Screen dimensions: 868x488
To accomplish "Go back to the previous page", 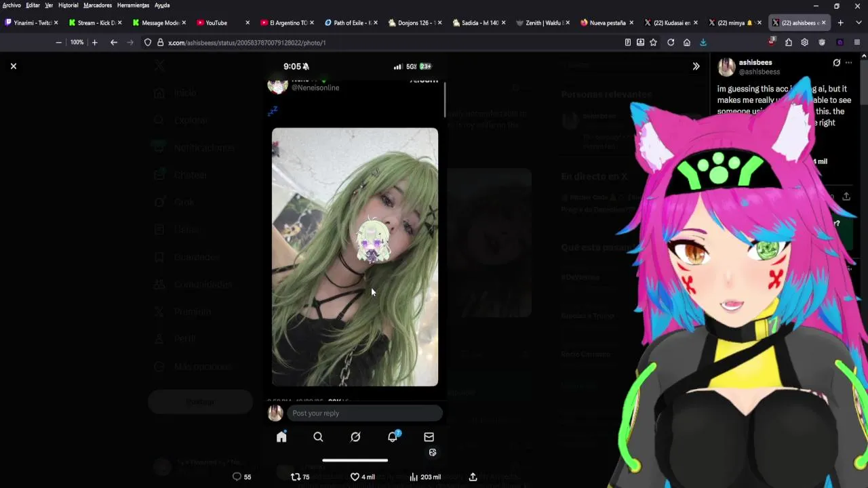I will [x=114, y=42].
